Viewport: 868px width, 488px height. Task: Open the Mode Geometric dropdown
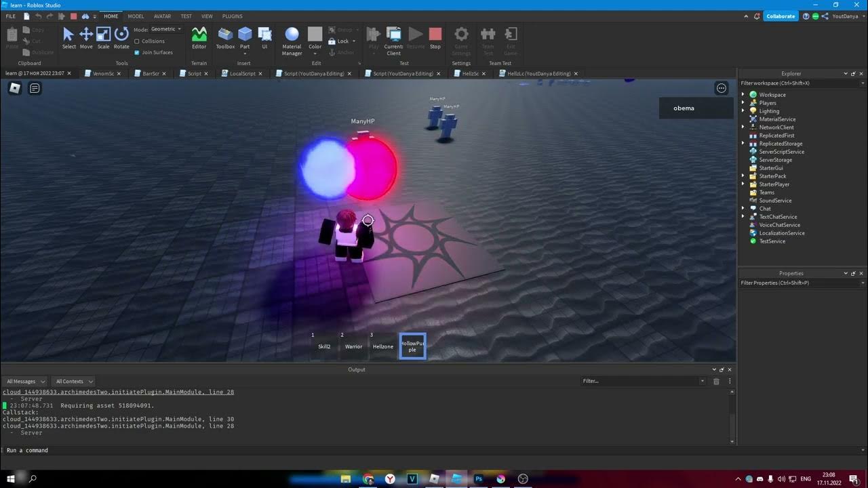(166, 29)
